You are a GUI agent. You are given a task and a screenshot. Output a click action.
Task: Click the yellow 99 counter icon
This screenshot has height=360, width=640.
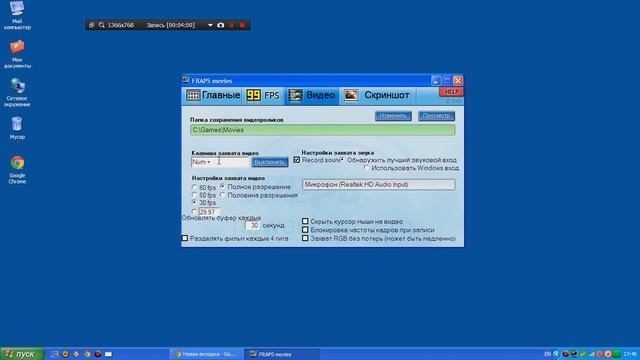point(253,95)
